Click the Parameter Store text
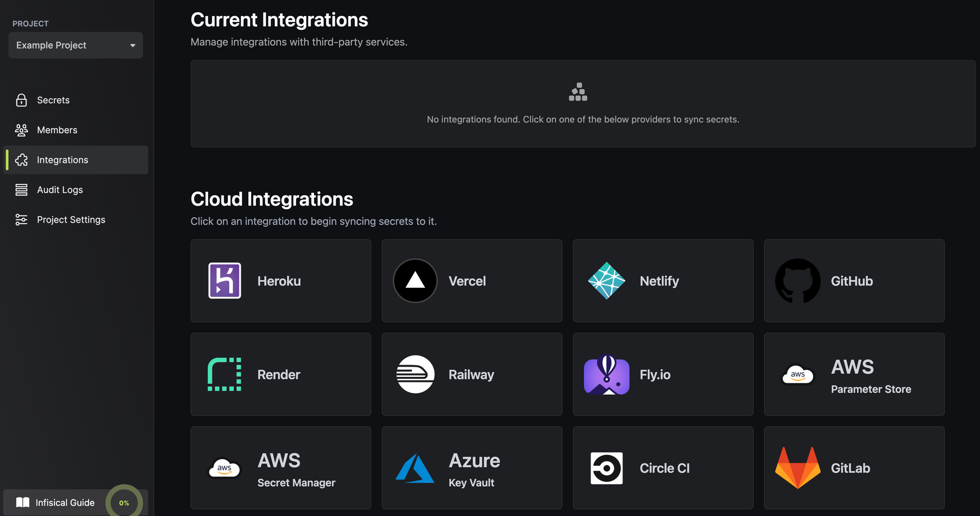The width and height of the screenshot is (980, 516). (x=871, y=389)
